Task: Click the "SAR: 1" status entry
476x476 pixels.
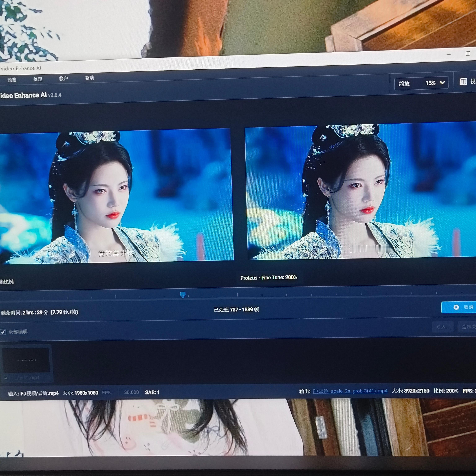Action: 152,392
